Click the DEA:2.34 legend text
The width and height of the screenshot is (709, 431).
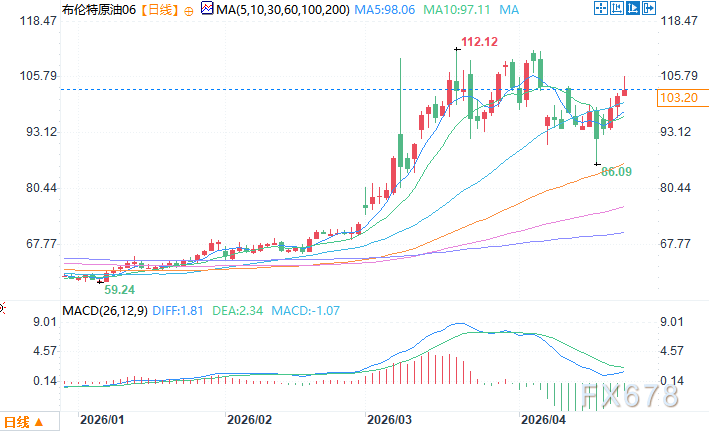[x=237, y=311]
